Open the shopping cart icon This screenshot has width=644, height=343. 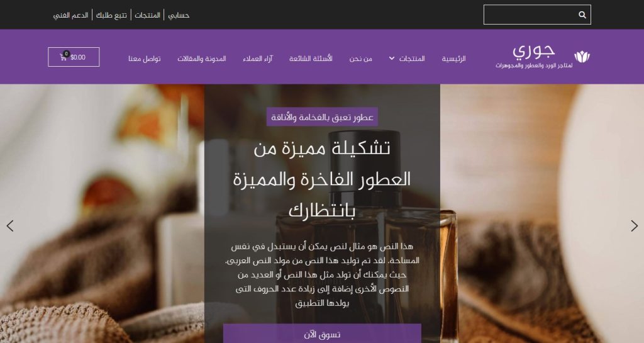click(64, 57)
